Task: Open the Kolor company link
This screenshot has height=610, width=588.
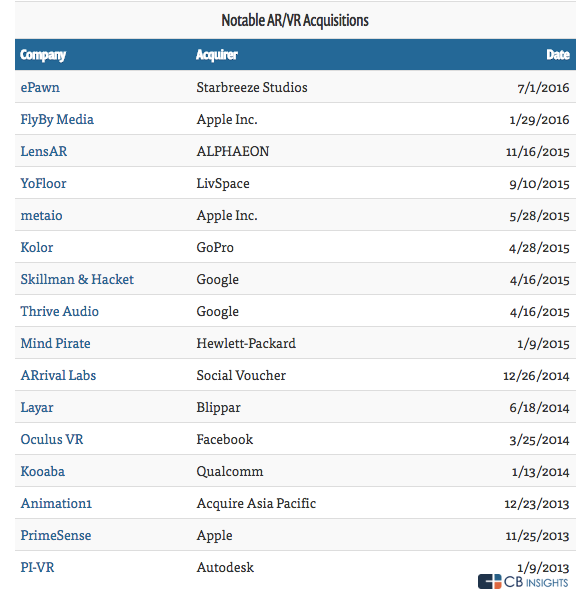Action: [x=37, y=247]
